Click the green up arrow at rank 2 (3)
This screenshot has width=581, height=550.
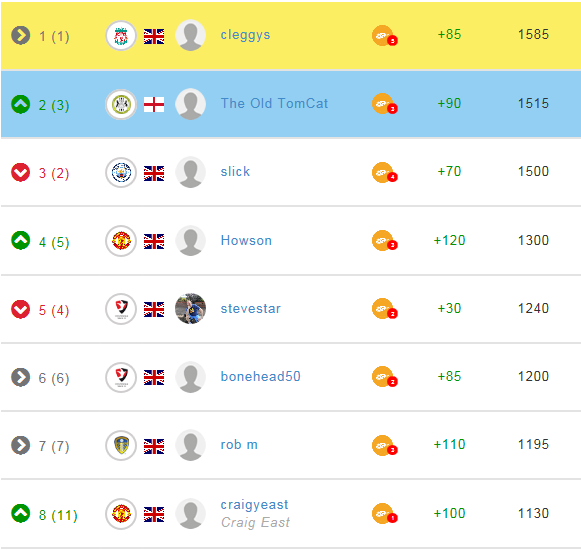pyautogui.click(x=20, y=105)
